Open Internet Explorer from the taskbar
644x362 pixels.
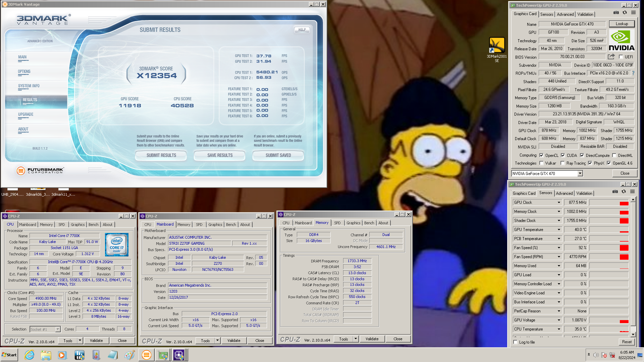pos(29,355)
